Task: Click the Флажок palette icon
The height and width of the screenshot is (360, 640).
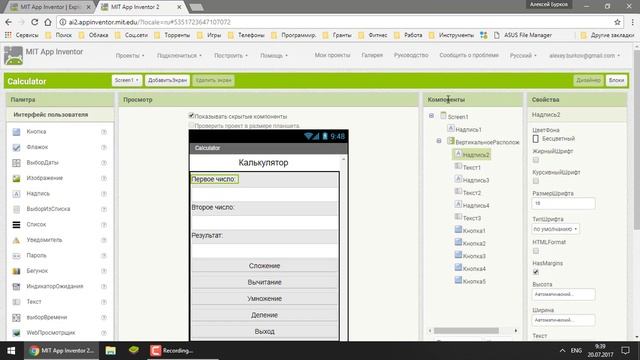Action: (16, 147)
